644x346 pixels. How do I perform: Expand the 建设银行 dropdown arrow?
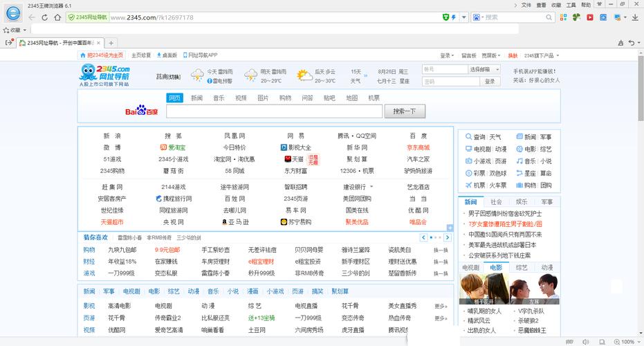click(x=371, y=187)
